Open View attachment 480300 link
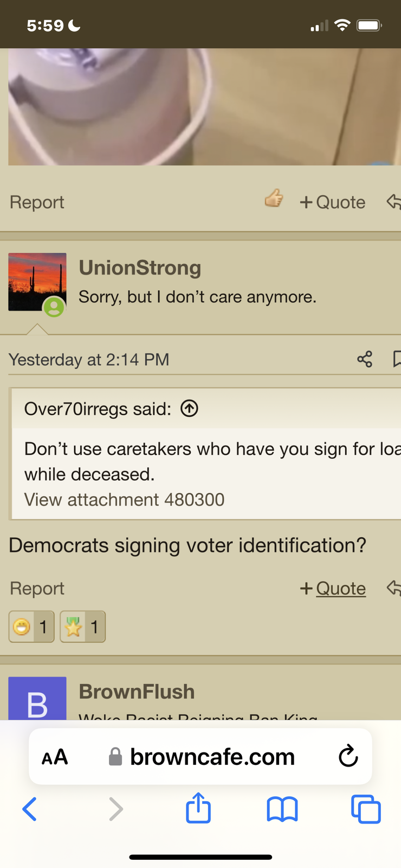This screenshot has width=401, height=868. click(x=124, y=499)
